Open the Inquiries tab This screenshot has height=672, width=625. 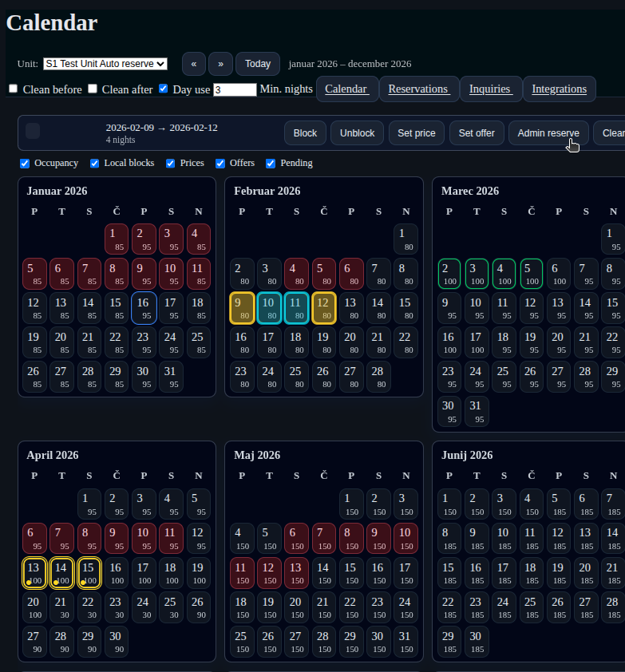click(490, 89)
